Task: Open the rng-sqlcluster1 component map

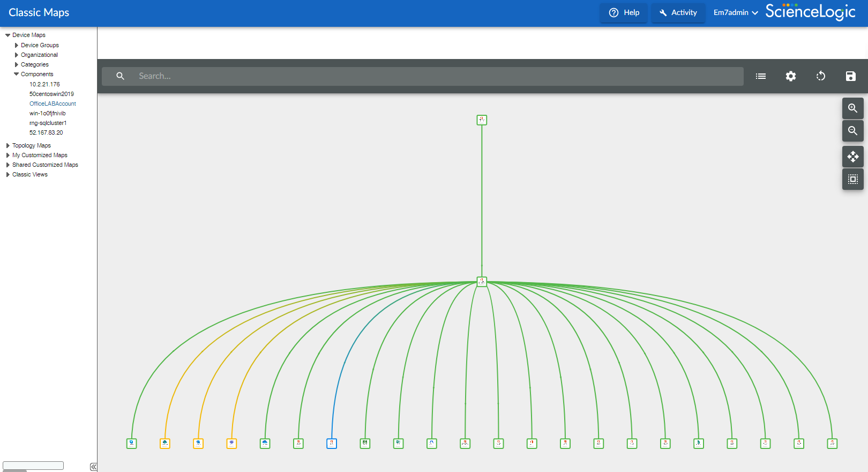Action: 48,123
